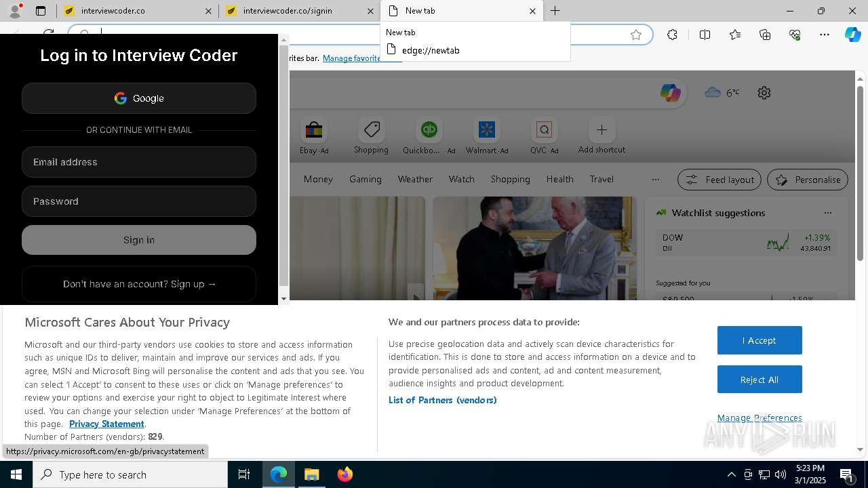Open the DOW watchlist entry
This screenshot has width=868, height=488.
pyautogui.click(x=746, y=243)
